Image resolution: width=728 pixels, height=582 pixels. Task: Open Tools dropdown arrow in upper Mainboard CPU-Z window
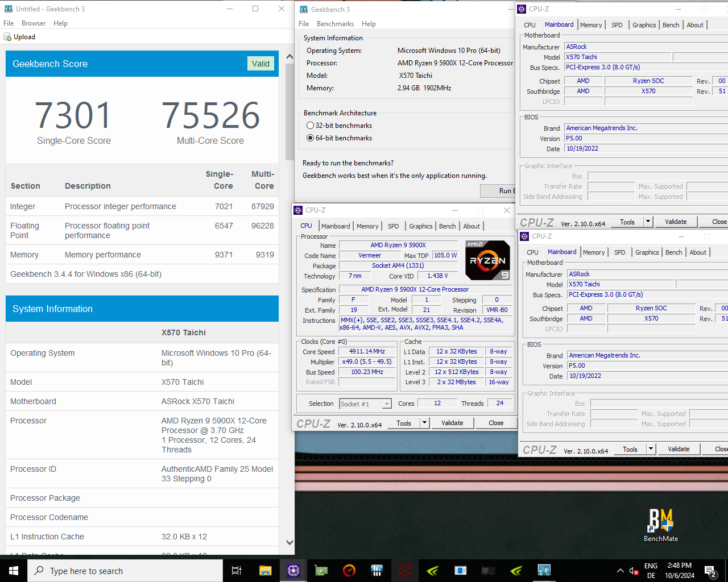click(648, 222)
